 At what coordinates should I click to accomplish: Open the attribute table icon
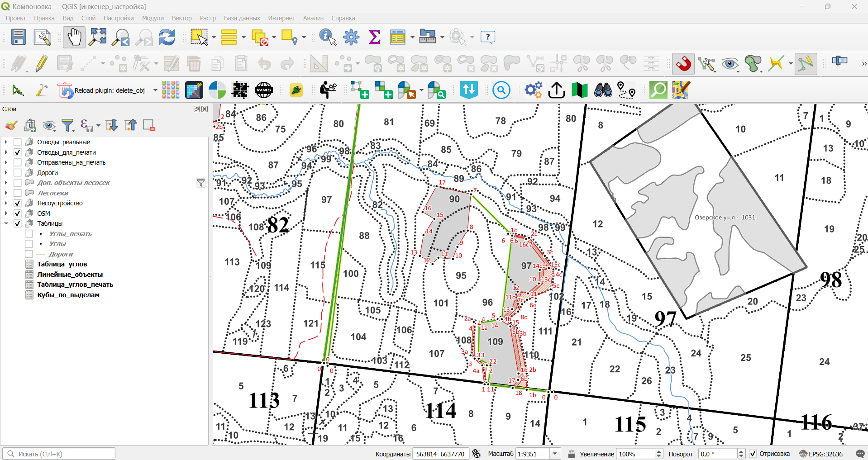[x=397, y=37]
